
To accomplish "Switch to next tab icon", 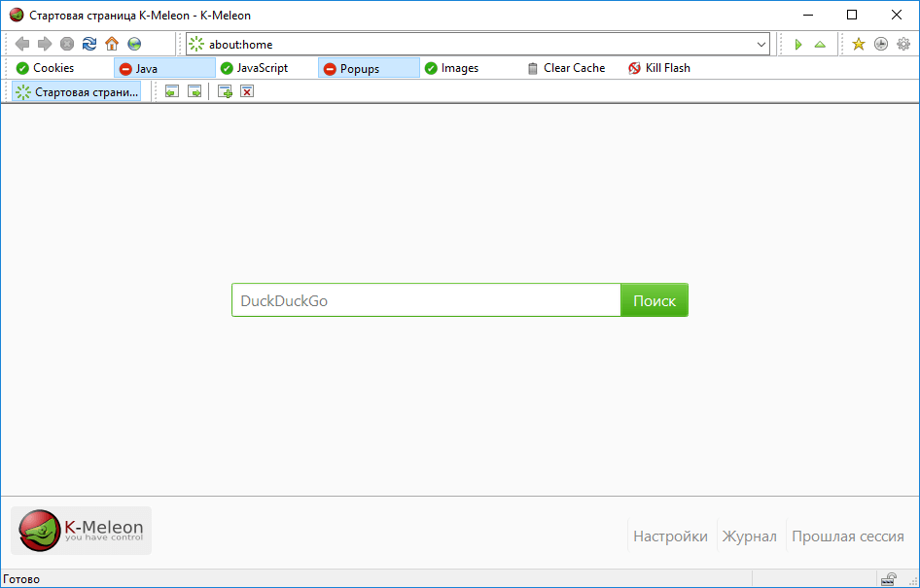I will point(195,91).
